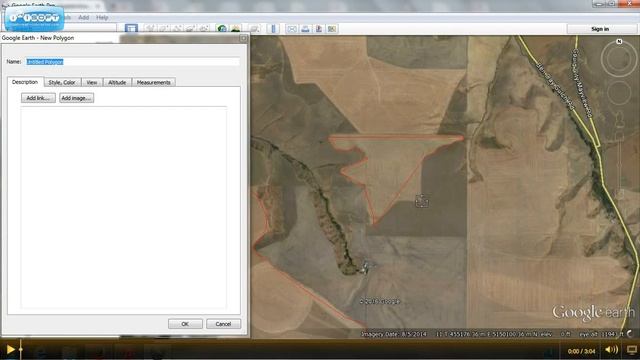Screen dimensions: 640x360
Task: Open the Add menu
Action: [x=83, y=18]
